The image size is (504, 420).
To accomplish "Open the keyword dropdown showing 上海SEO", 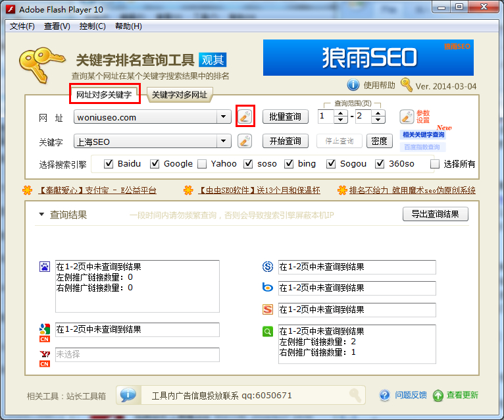I will 225,141.
